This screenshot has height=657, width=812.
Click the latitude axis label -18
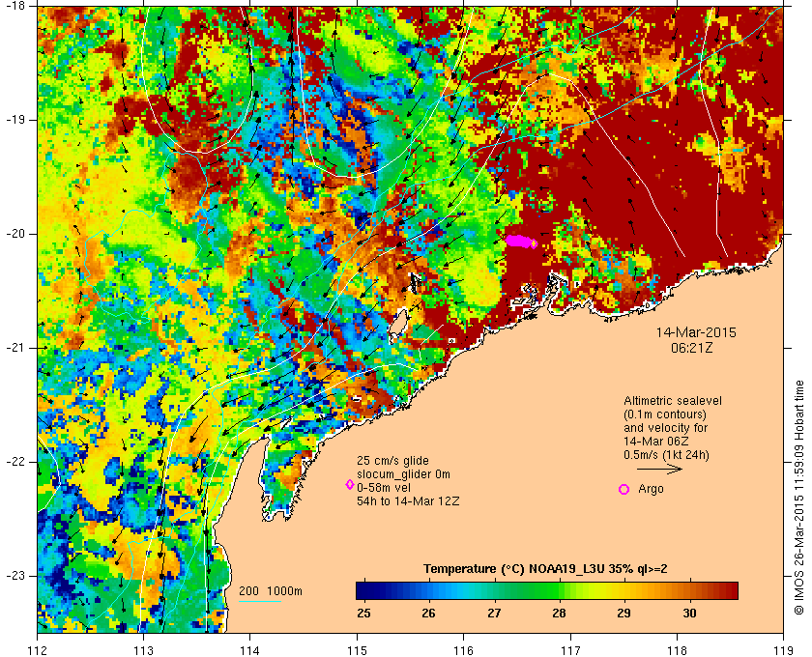click(x=14, y=6)
